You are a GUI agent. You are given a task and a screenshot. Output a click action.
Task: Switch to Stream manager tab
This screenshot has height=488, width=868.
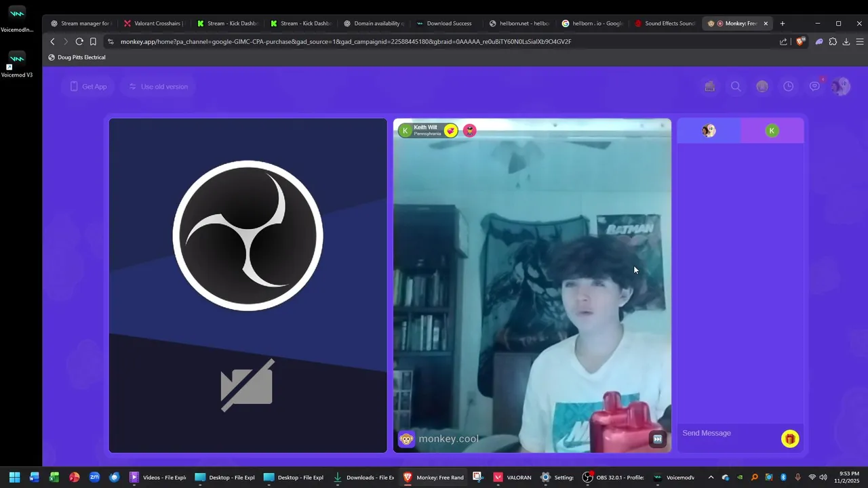point(81,23)
